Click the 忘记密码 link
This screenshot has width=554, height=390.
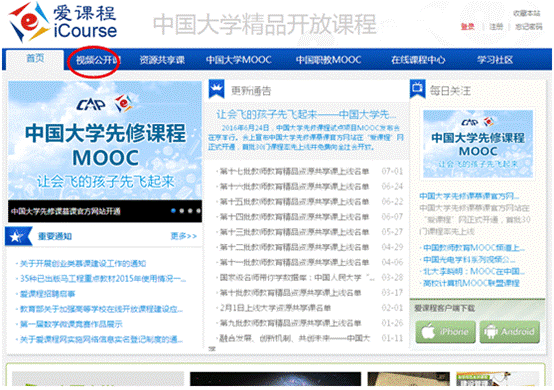529,26
